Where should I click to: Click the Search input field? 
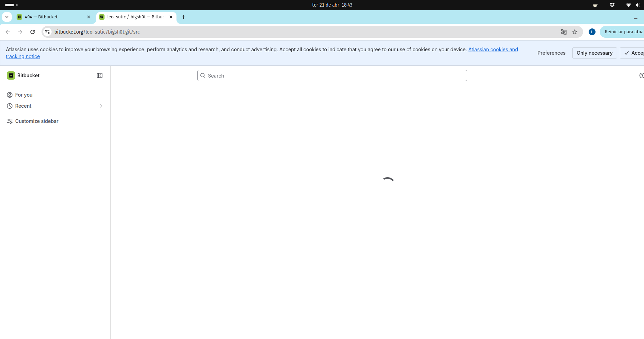tap(332, 75)
